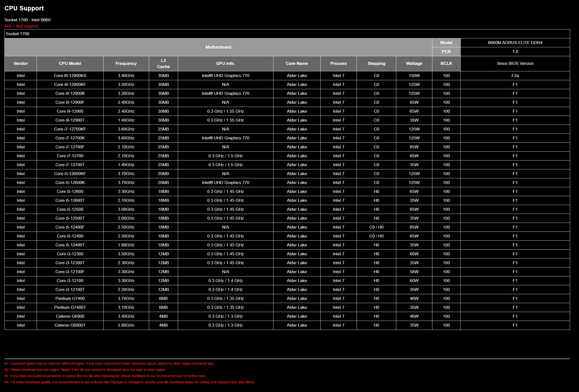579x392 pixels.
Task: Click the "1.80GHz" frequency value
Action: (126, 245)
